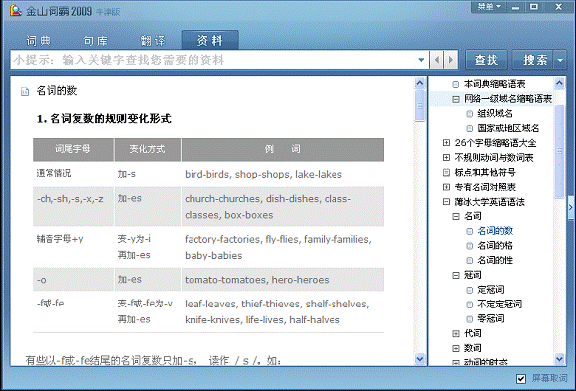Switch to the 句库 tab
Viewport: 576px width, 391px height.
(95, 41)
